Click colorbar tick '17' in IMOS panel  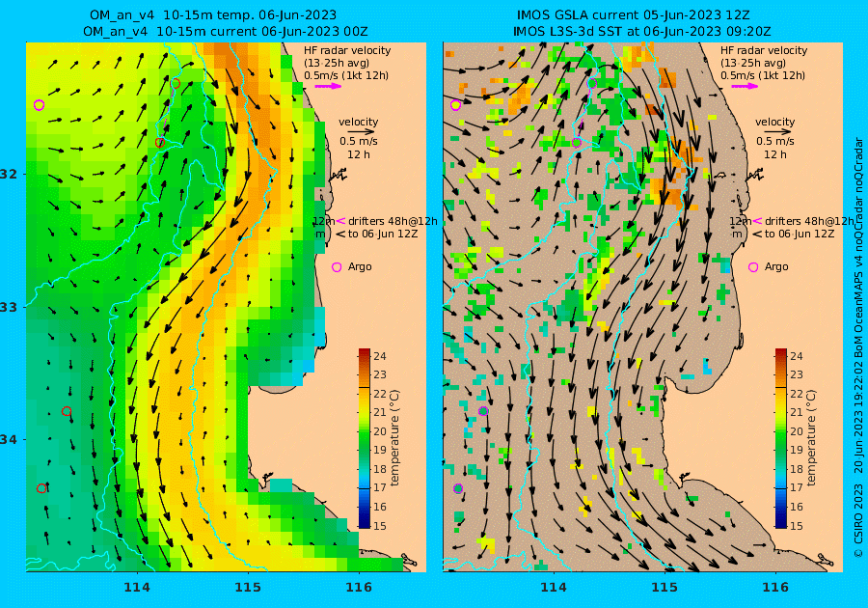click(x=796, y=487)
